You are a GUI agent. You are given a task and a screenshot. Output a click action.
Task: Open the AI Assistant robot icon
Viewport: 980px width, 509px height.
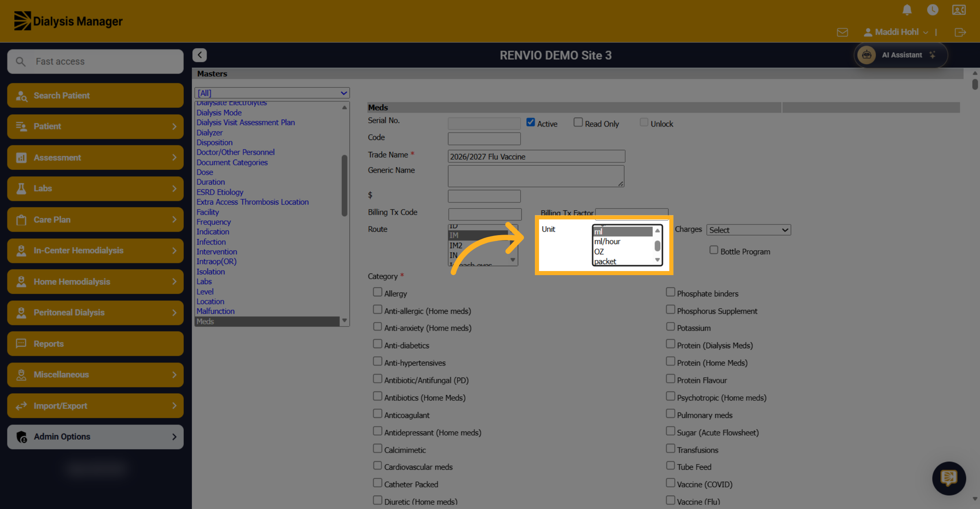click(x=866, y=55)
